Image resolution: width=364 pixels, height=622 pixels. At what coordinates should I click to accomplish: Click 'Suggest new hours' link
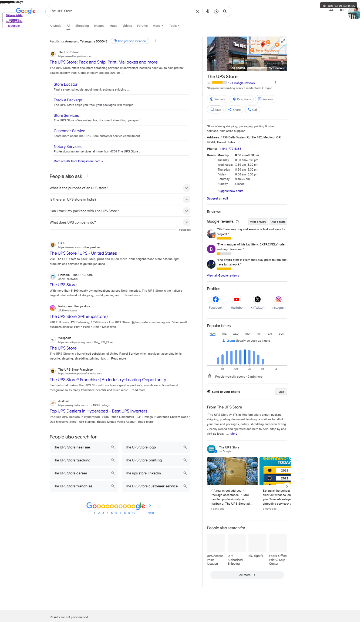pos(230,191)
